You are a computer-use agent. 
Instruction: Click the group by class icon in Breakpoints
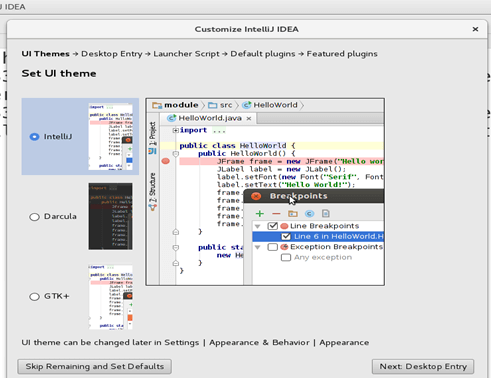tap(309, 214)
